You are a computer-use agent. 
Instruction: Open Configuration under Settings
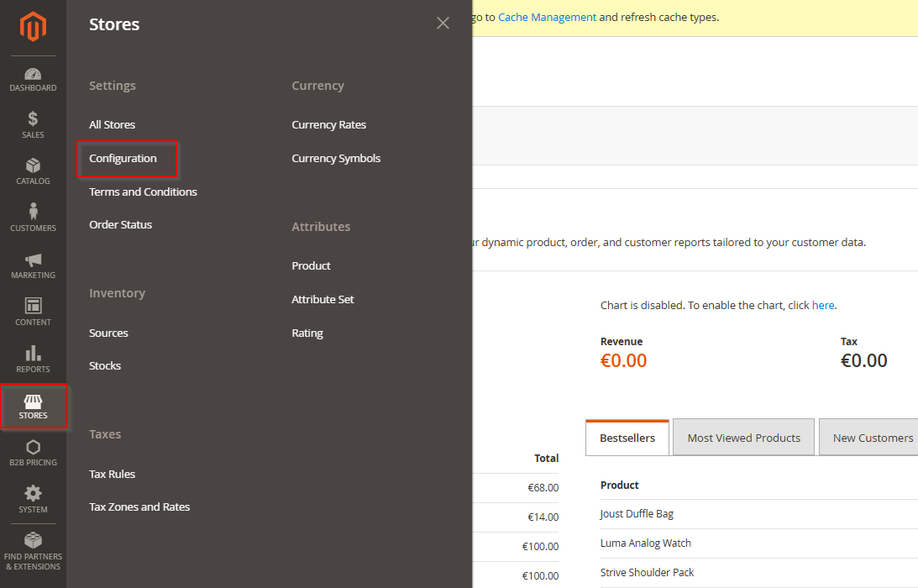point(123,158)
